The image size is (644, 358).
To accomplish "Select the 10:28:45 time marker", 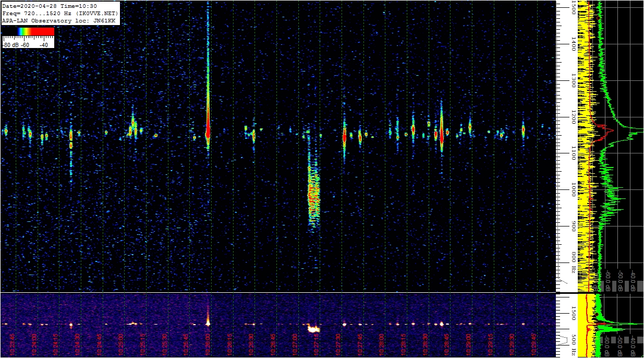I will click(447, 344).
